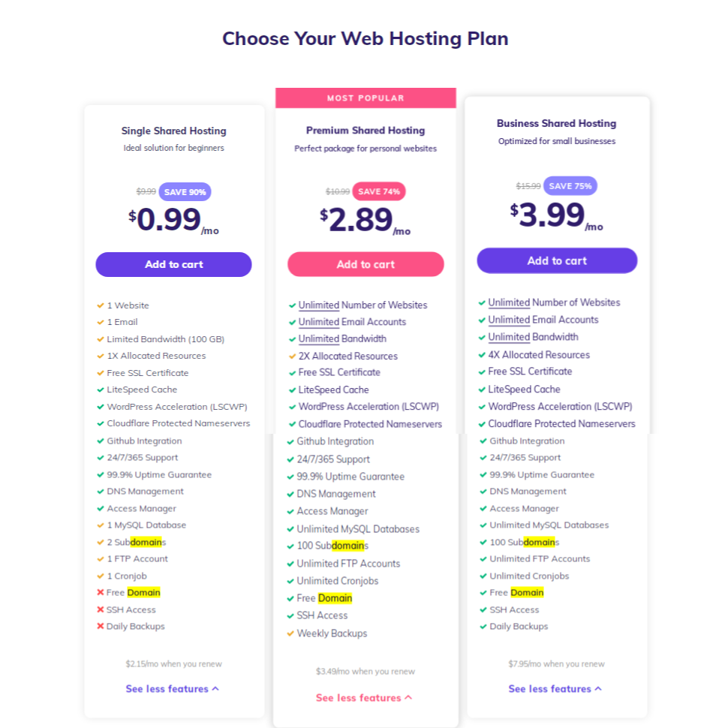719x728 pixels.
Task: Click the orange check next to 2X Allocated Resources
Action: click(x=293, y=356)
